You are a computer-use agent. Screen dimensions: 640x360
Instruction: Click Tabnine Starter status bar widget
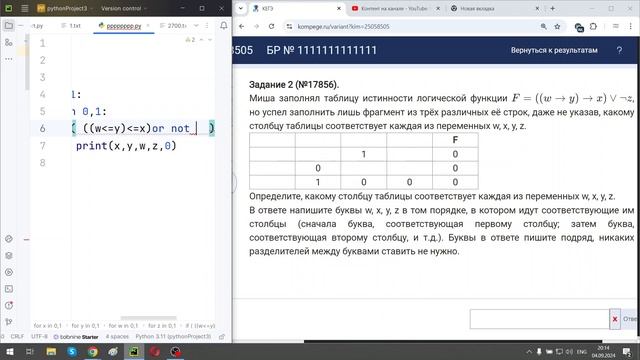click(76, 337)
